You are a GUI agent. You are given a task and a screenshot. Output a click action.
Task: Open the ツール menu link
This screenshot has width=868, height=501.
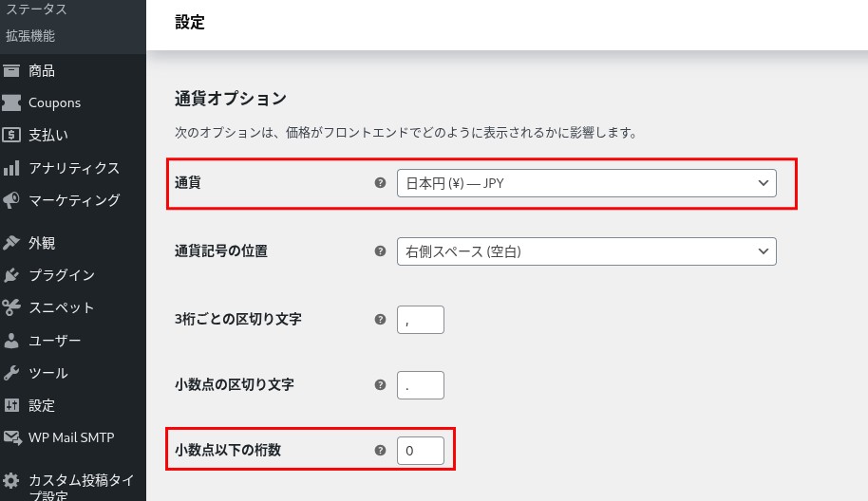pos(47,373)
